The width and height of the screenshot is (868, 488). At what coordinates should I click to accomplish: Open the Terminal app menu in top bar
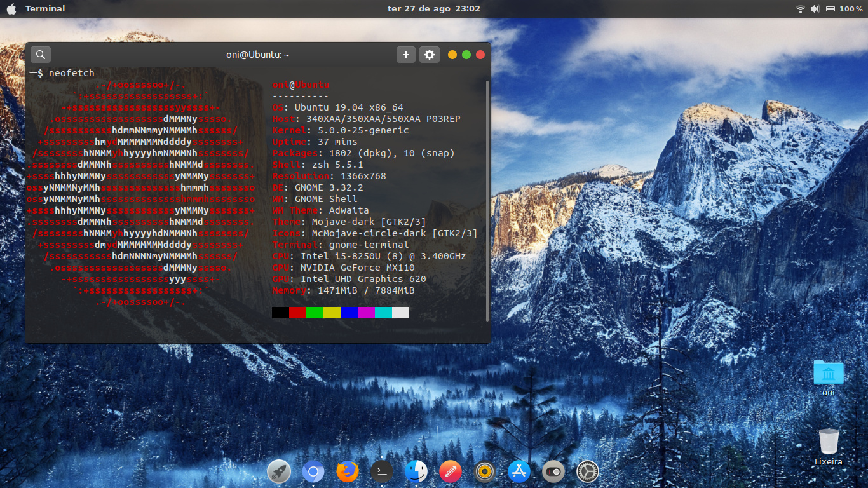pos(45,9)
